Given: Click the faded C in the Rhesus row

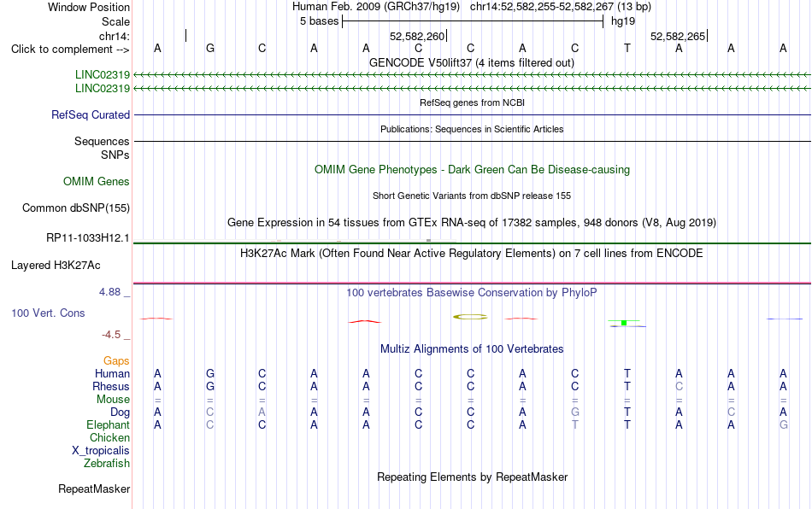Looking at the screenshot, I should [x=679, y=386].
